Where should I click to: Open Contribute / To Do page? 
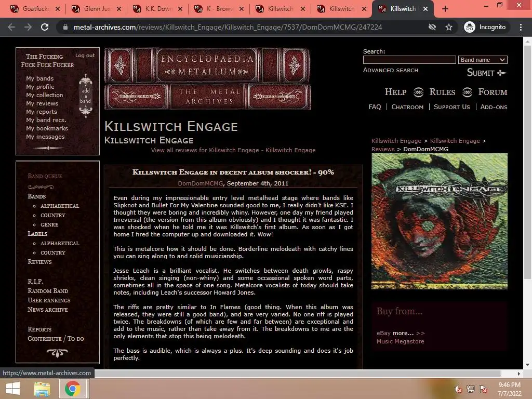click(x=56, y=339)
